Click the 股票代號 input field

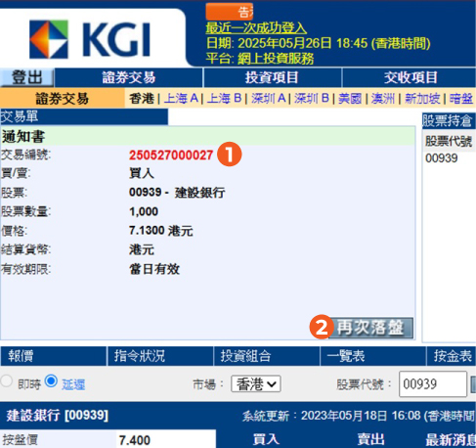[433, 383]
